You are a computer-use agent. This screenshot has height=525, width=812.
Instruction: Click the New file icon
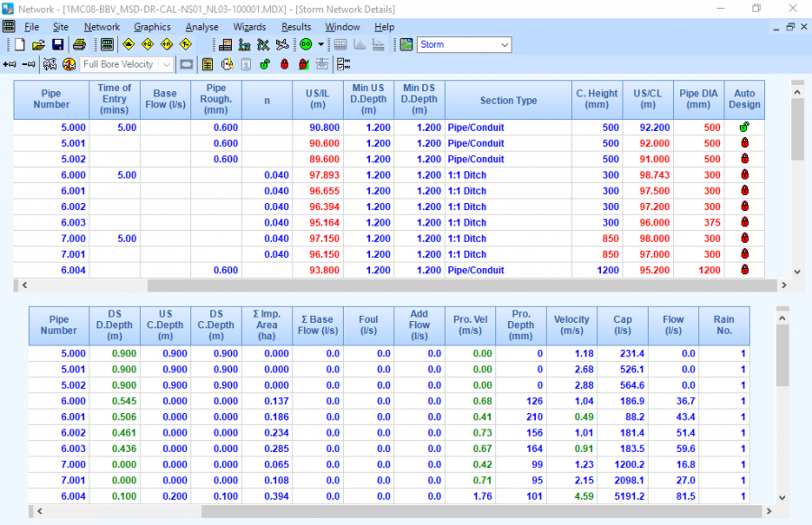(20, 44)
